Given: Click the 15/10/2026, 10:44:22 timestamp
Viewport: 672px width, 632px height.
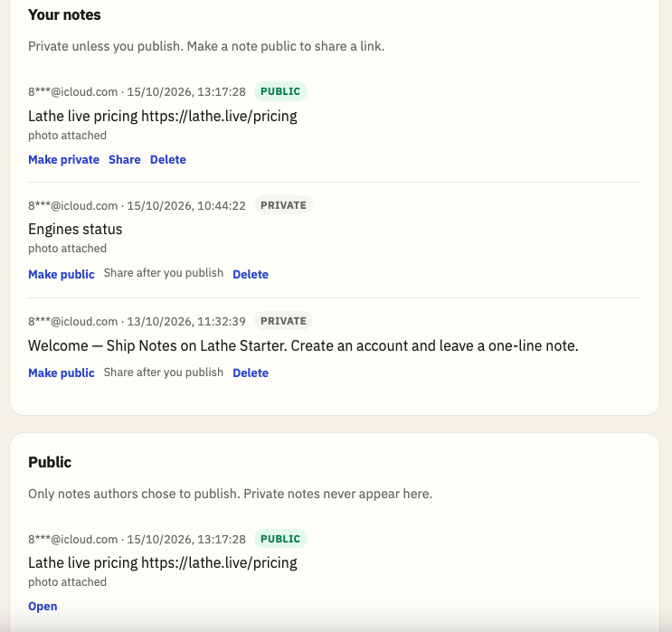Looking at the screenshot, I should click(186, 205).
